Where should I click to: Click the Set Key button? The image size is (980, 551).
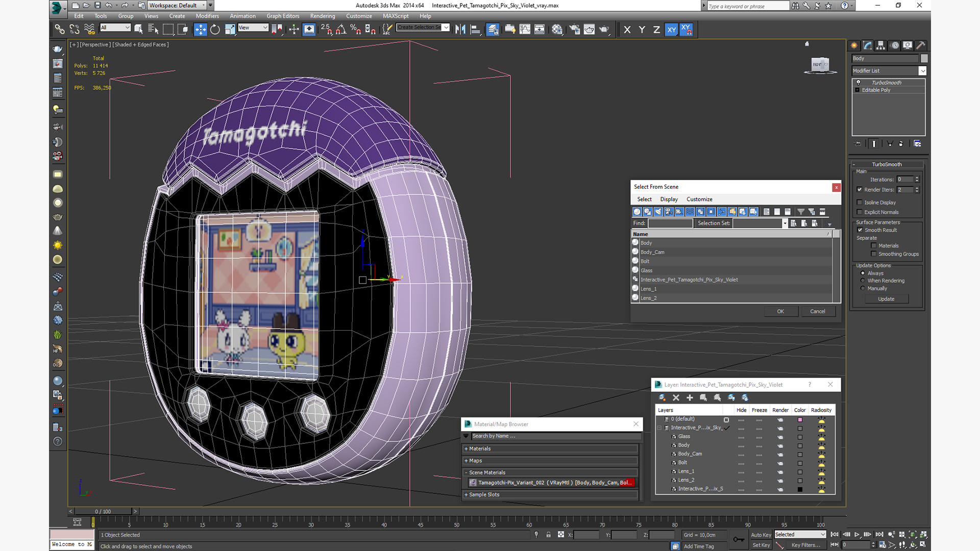(x=761, y=545)
